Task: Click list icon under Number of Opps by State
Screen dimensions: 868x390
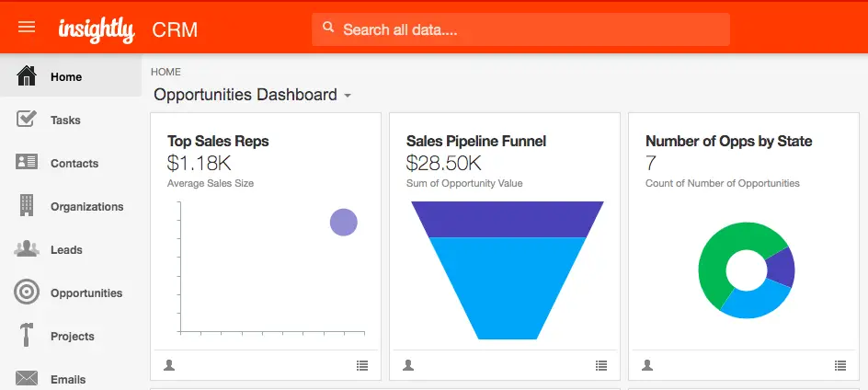Action: [x=840, y=366]
